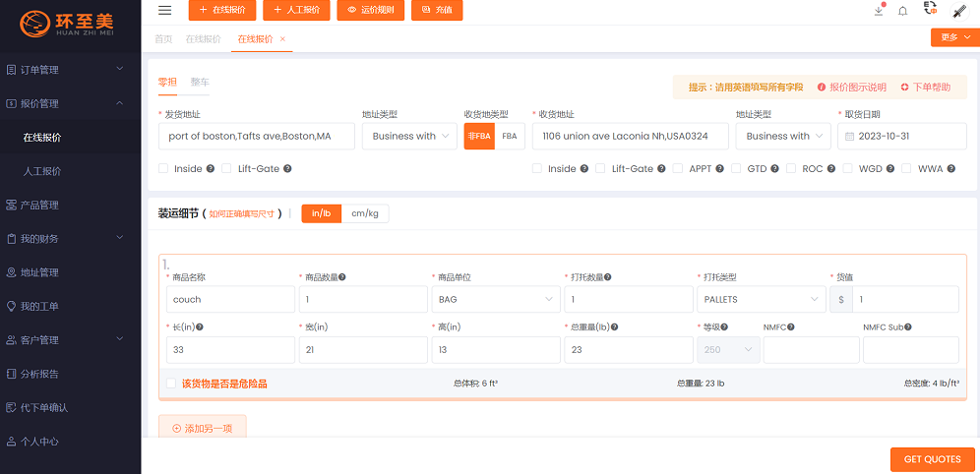
Task: Select FBA as the 收货地类型
Action: point(509,137)
